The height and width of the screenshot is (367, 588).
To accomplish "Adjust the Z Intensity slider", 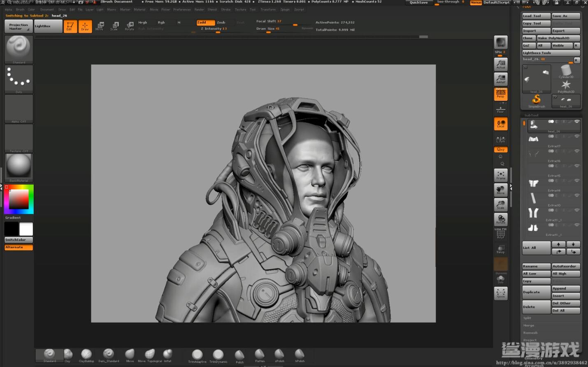I will tap(223, 29).
